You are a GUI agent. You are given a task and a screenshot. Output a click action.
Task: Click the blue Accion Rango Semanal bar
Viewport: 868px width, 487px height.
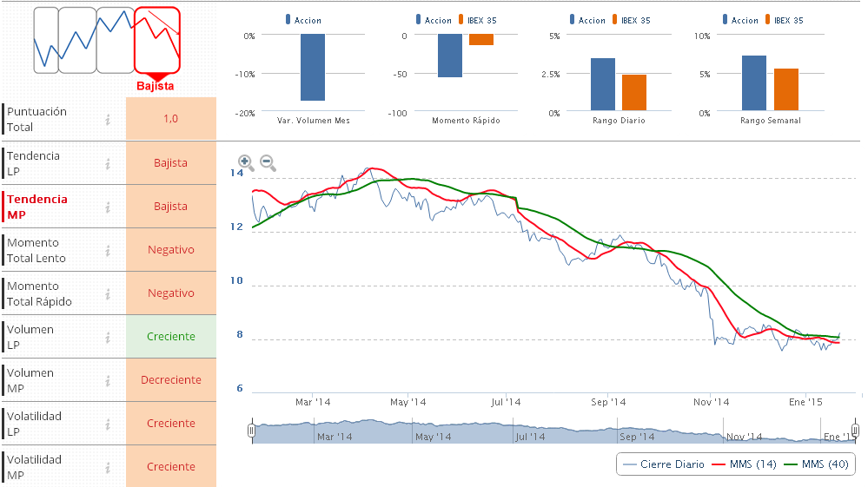(754, 83)
